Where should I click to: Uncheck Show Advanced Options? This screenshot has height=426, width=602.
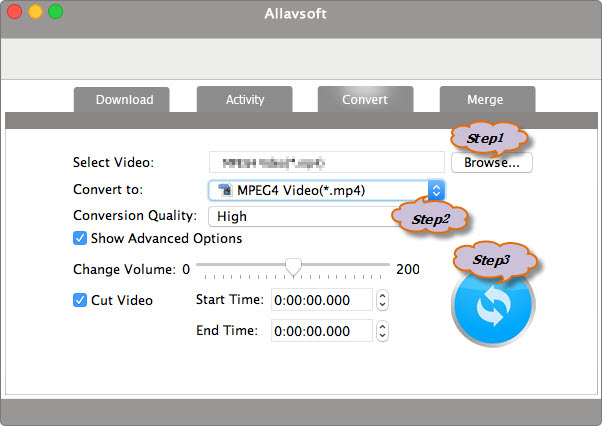click(x=80, y=238)
